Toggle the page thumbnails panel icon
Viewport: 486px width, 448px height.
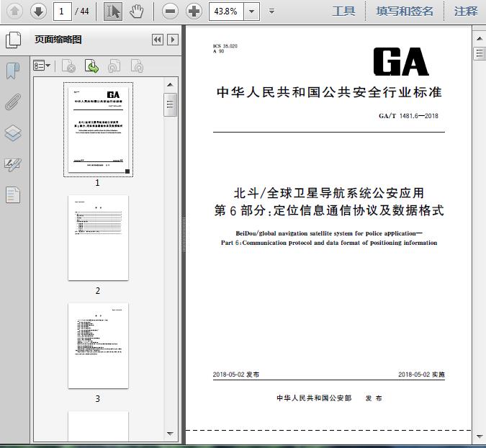coord(14,40)
